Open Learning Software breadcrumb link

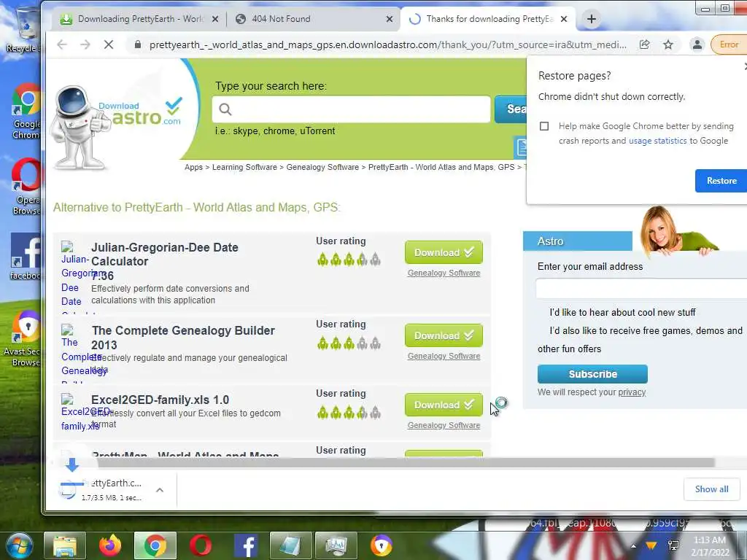point(244,167)
